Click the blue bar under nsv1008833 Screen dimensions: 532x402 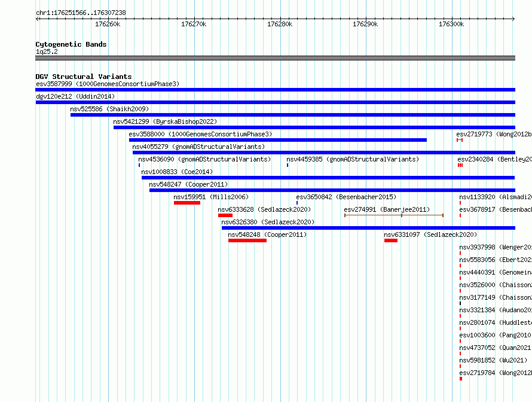tap(328, 178)
